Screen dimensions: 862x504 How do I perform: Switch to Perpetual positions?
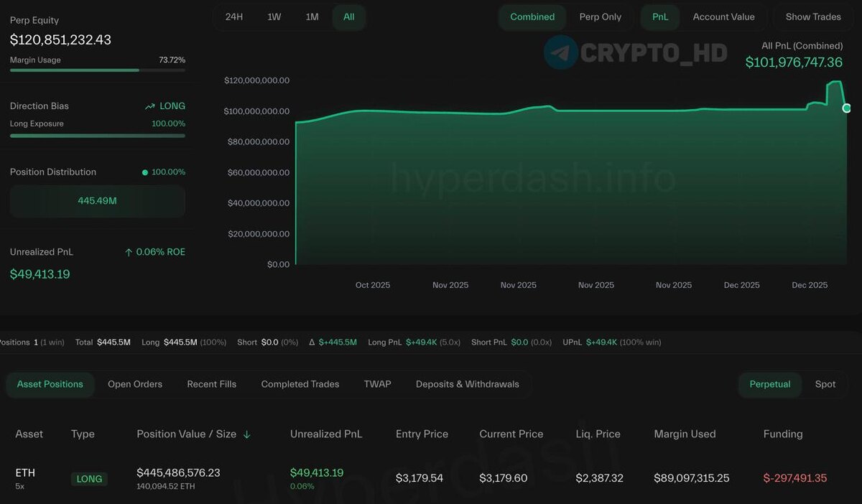[770, 384]
